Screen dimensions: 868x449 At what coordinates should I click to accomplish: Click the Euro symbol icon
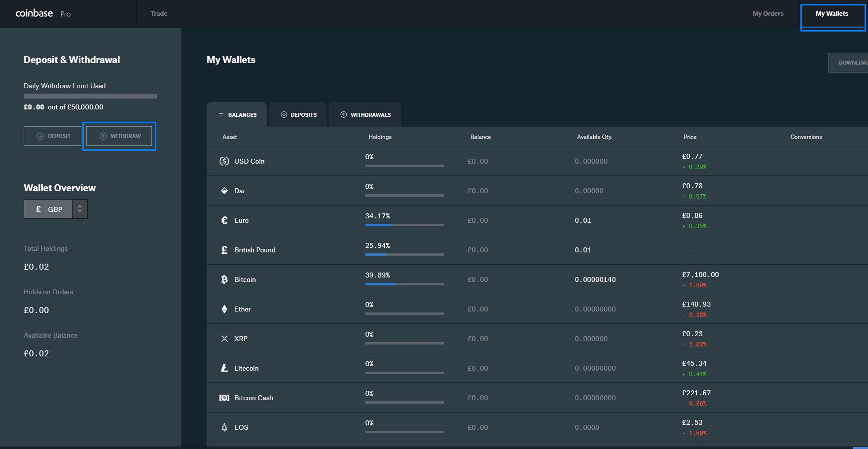tap(224, 220)
